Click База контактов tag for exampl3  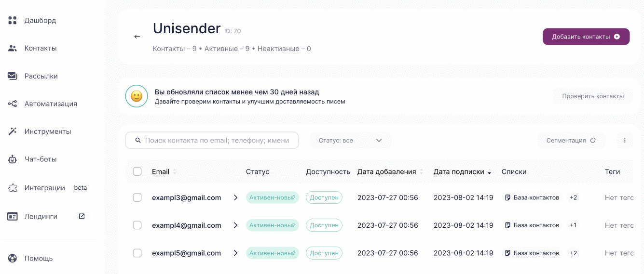532,197
